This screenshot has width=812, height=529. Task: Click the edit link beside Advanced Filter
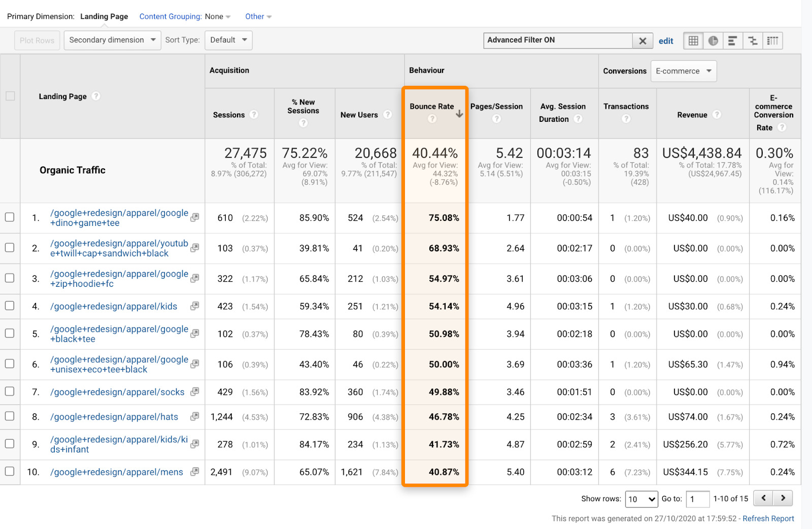pyautogui.click(x=666, y=41)
